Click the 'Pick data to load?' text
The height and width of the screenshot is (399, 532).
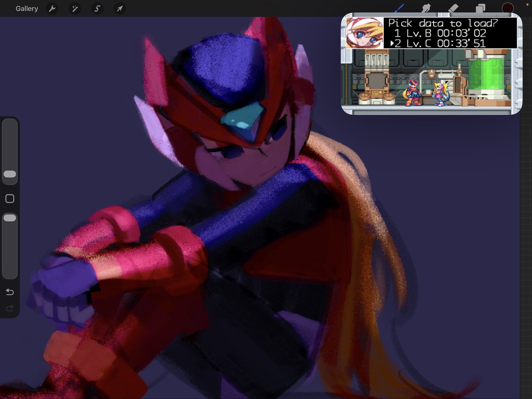click(443, 23)
